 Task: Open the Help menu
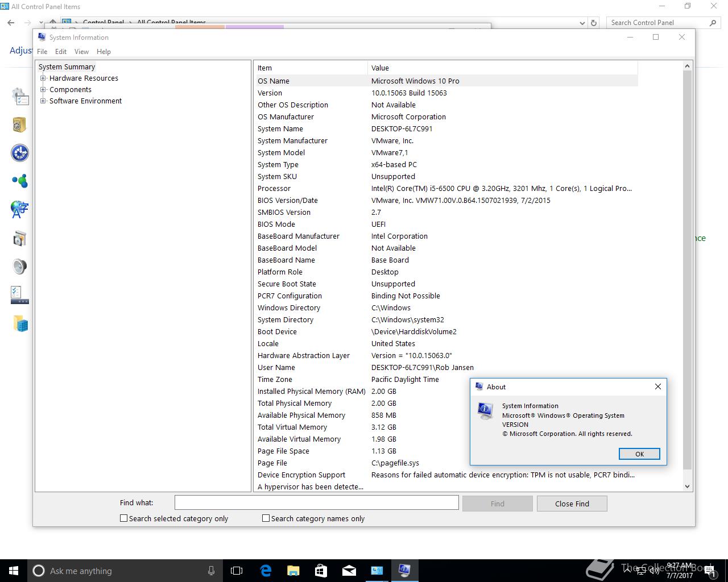104,51
